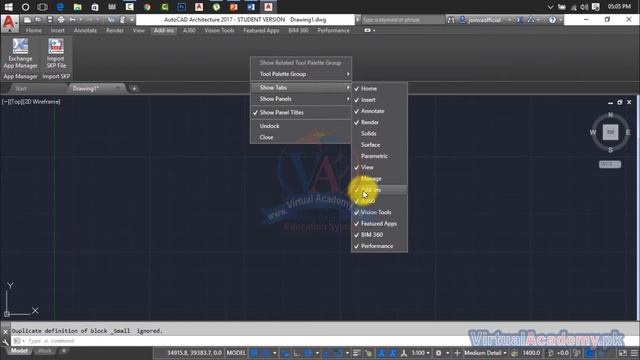Image resolution: width=640 pixels, height=360 pixels.
Task: Open Chrome from the taskbar
Action: pos(147,7)
